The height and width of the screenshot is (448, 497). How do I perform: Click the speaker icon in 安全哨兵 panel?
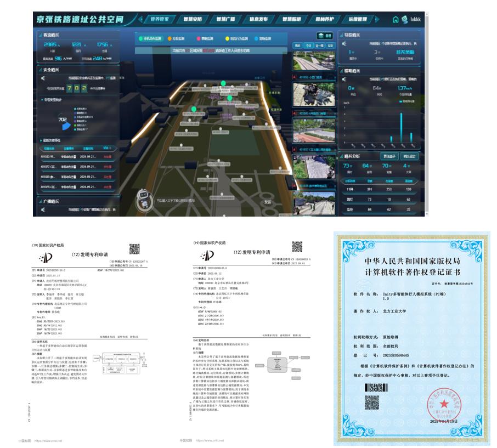pyautogui.click(x=43, y=78)
